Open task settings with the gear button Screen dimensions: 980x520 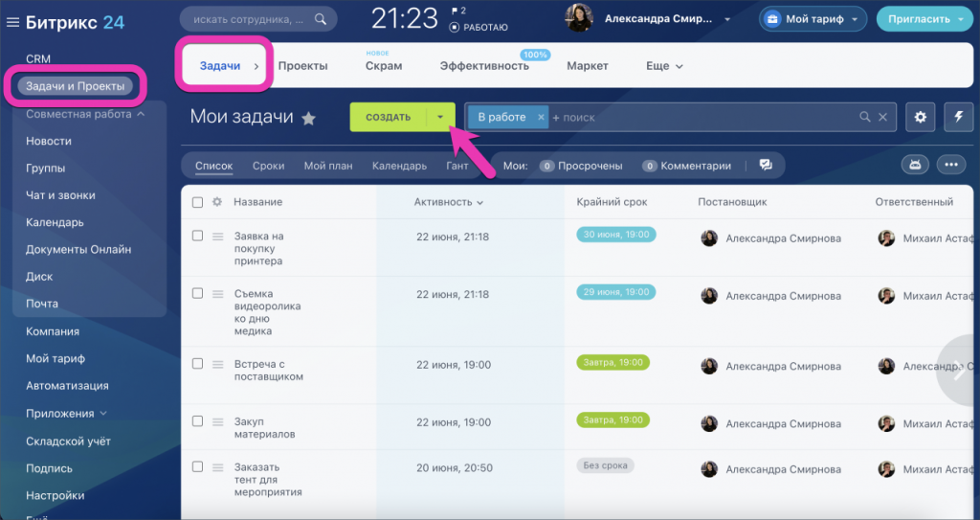921,117
